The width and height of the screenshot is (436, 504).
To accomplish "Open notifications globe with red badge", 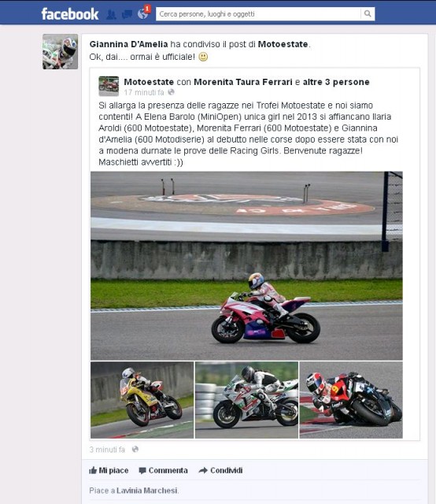I will [143, 13].
